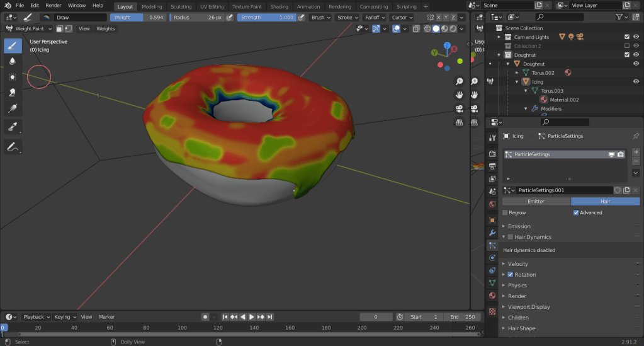644x346 pixels.
Task: Toggle camera view icon in viewport
Action: (x=460, y=108)
